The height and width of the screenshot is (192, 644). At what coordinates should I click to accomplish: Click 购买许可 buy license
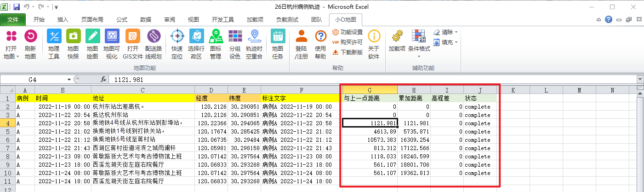348,42
